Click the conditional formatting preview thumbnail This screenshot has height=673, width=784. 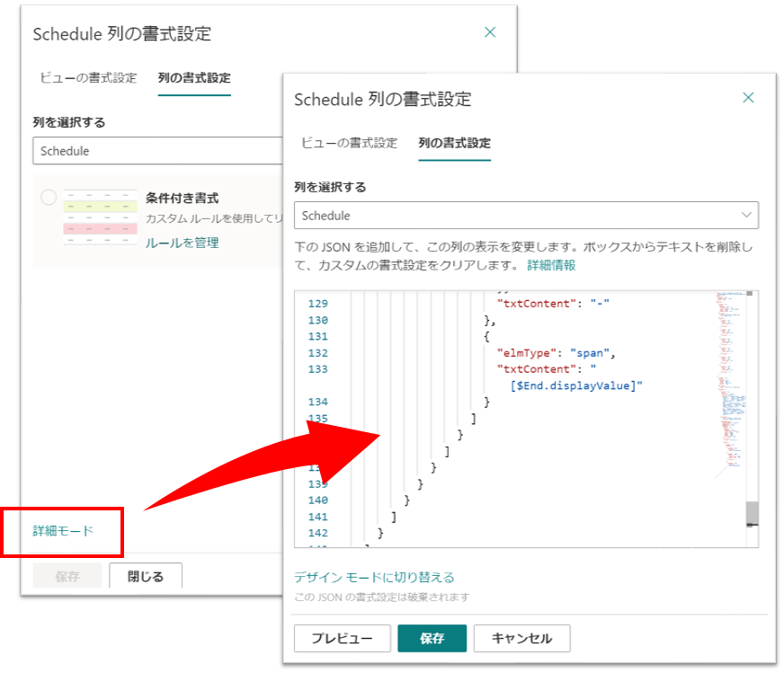click(x=100, y=217)
